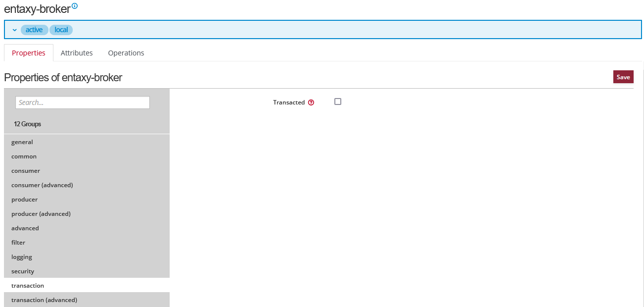Open the common property group

[x=24, y=156]
